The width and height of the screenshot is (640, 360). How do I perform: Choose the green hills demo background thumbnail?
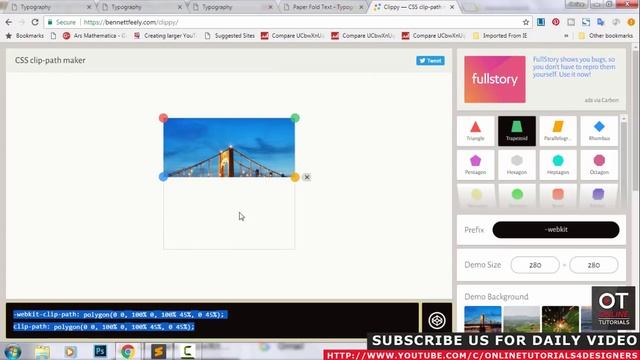tap(521, 319)
